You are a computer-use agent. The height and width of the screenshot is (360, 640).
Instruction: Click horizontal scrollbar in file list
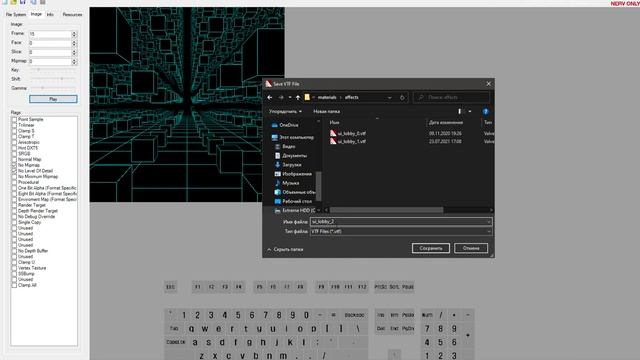[x=386, y=210]
